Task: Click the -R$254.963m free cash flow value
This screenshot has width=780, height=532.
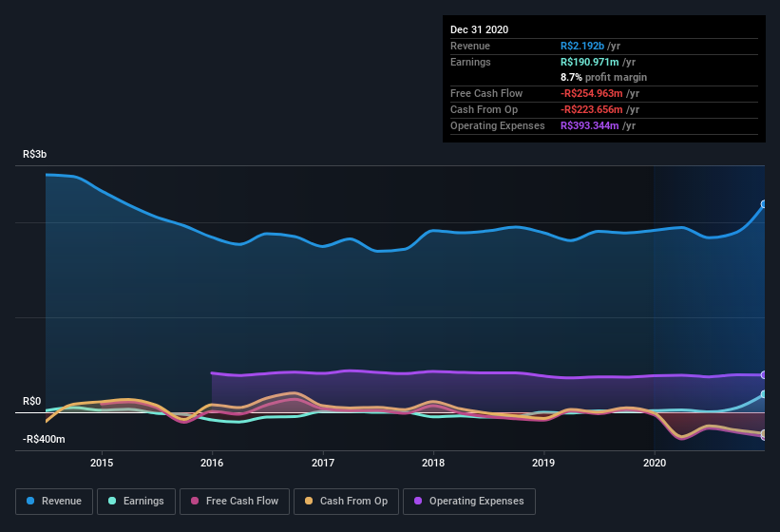Action: point(592,93)
